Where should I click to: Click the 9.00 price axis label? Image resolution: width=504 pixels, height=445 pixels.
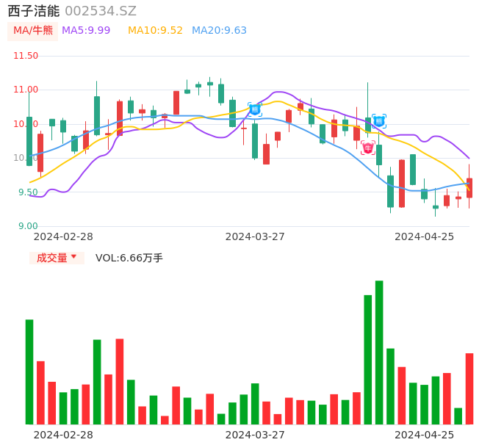click(28, 226)
